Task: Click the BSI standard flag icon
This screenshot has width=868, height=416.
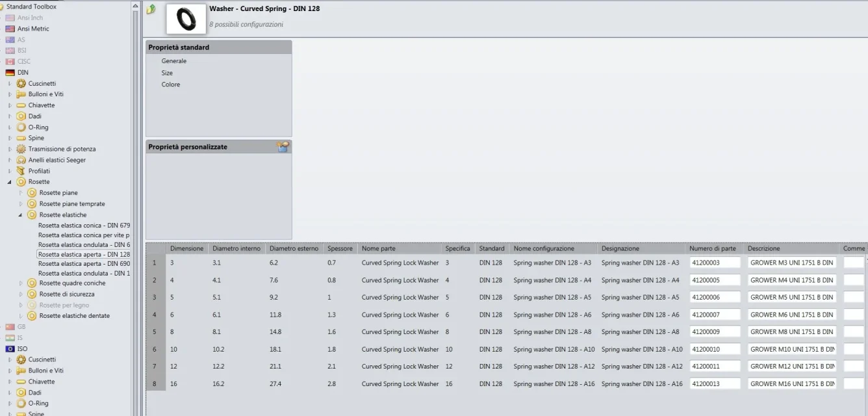Action: 10,51
